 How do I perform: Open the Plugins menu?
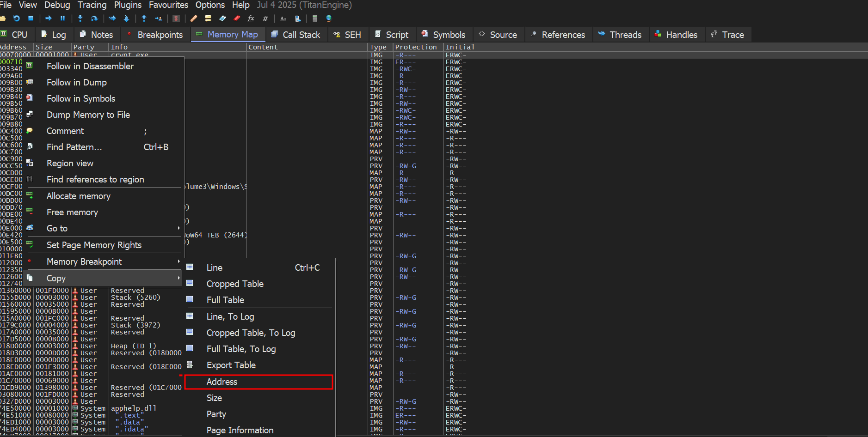128,5
